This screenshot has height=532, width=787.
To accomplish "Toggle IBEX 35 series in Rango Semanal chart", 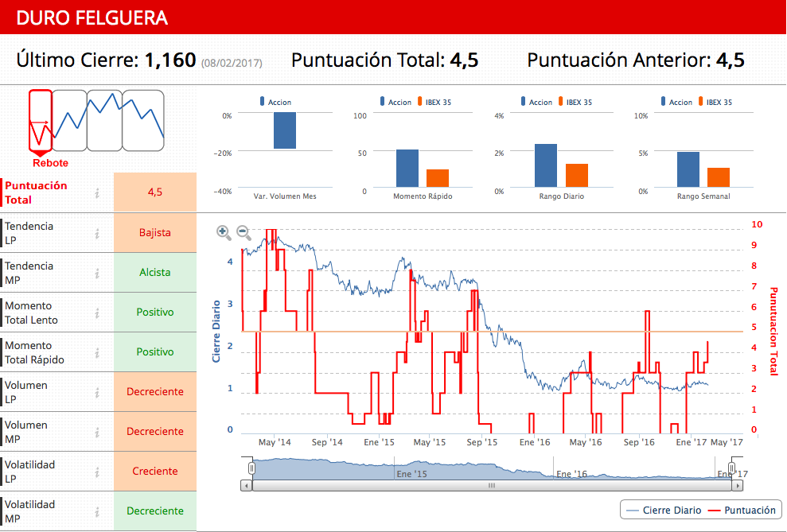I will coord(715,102).
